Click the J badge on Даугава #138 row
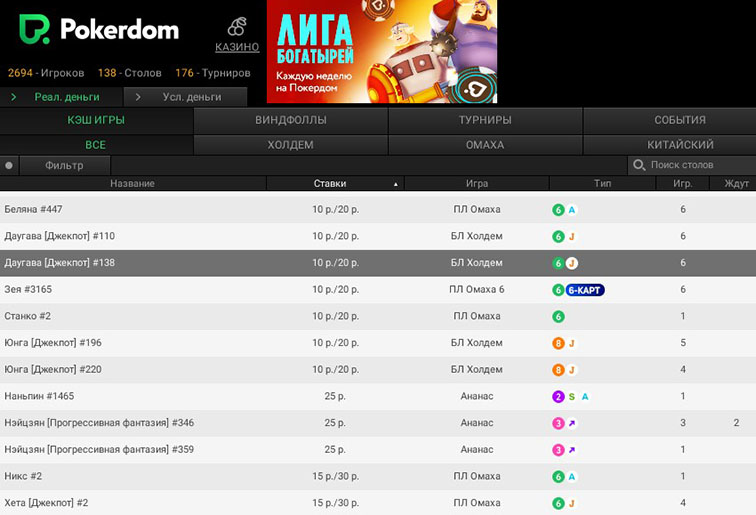 click(x=572, y=263)
